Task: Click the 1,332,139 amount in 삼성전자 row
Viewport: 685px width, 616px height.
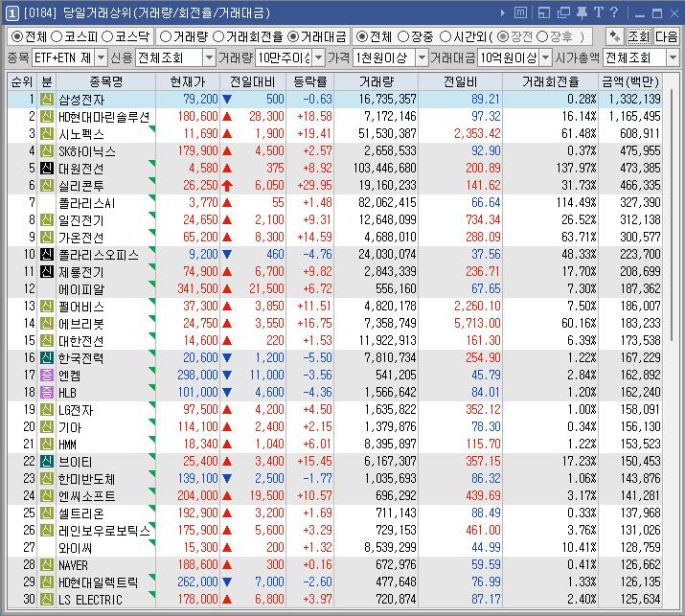Action: (x=635, y=100)
